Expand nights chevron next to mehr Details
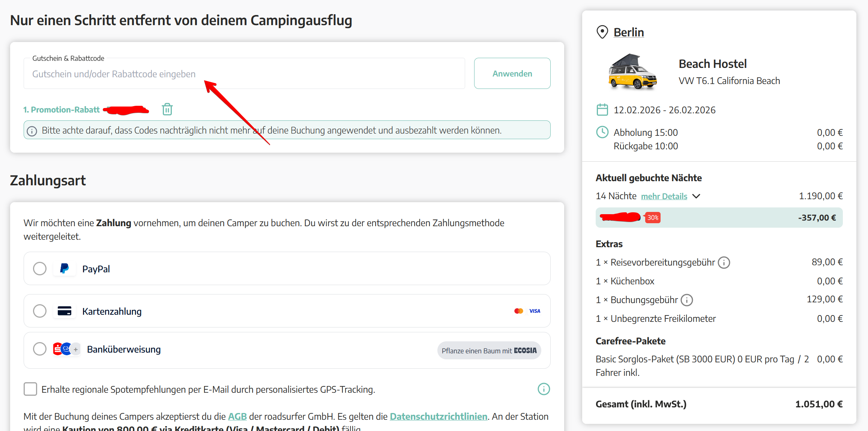 click(x=696, y=196)
